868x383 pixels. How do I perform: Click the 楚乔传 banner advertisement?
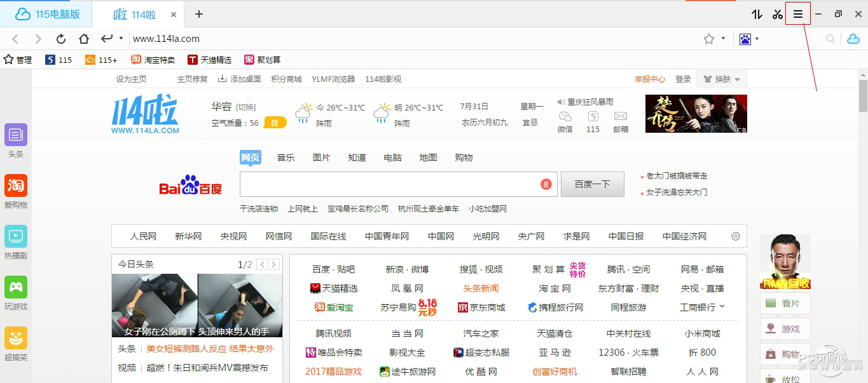click(696, 114)
